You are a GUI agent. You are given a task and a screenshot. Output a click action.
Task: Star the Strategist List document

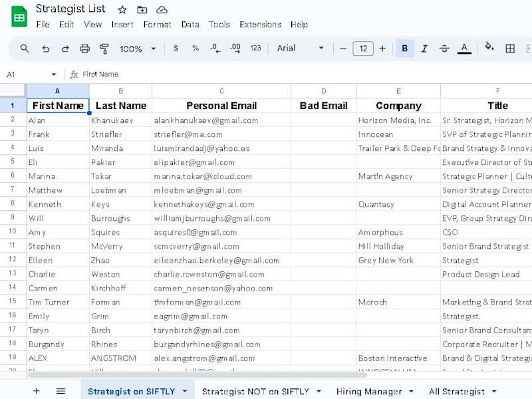pos(122,10)
